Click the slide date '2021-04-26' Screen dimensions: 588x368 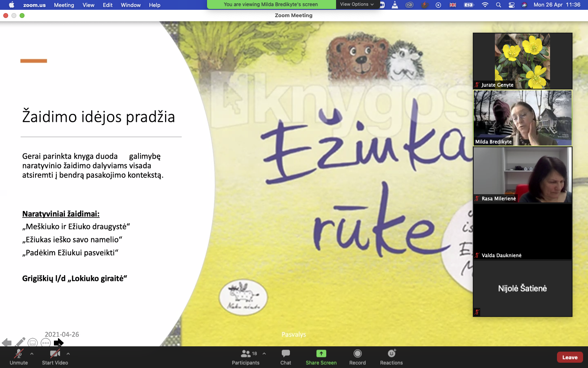click(62, 334)
